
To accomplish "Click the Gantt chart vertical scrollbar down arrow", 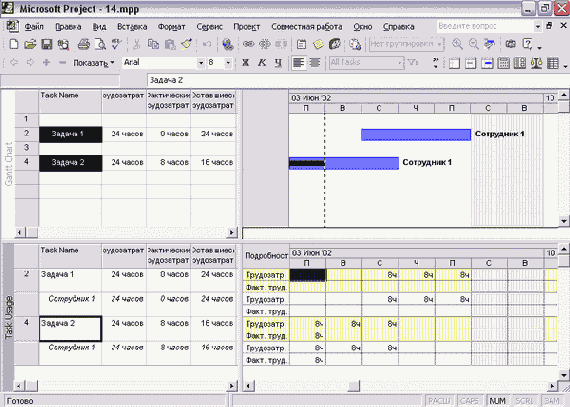I will (563, 221).
